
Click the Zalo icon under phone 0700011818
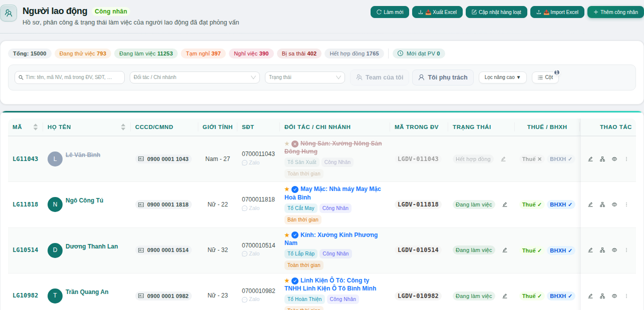244,208
